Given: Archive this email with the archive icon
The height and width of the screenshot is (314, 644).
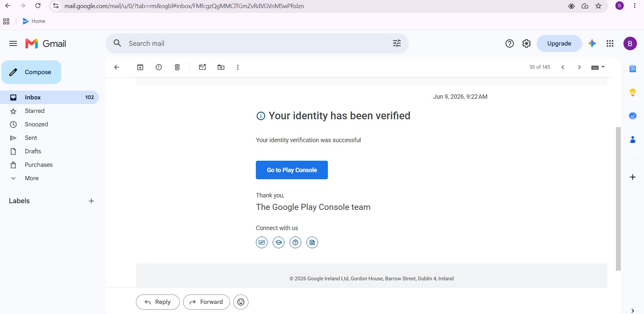Looking at the screenshot, I should click(140, 67).
